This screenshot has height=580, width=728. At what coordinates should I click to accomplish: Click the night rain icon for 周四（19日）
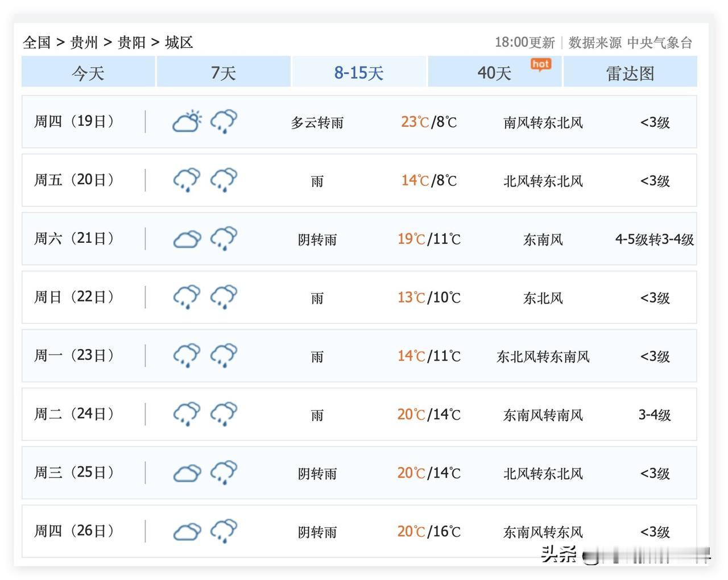tap(224, 121)
